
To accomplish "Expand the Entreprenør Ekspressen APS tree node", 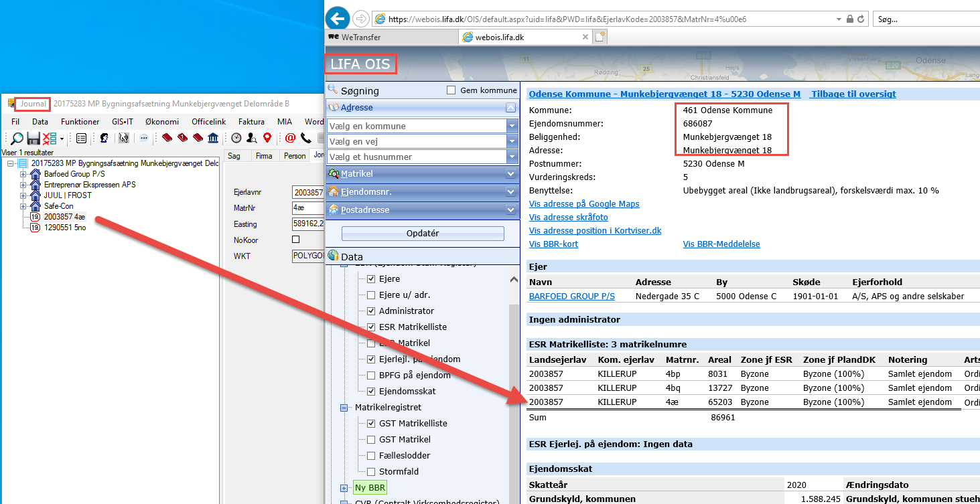I will pos(23,185).
